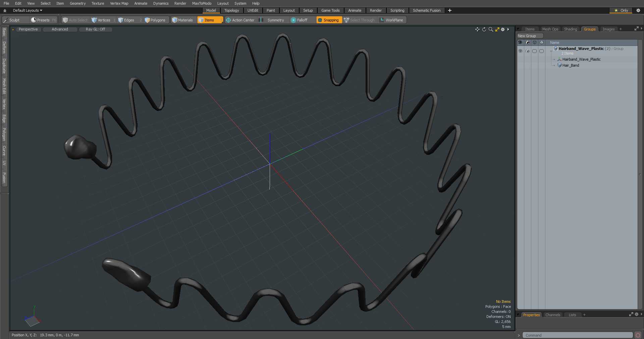644x339 pixels.
Task: Click the Command input field
Action: coord(577,335)
